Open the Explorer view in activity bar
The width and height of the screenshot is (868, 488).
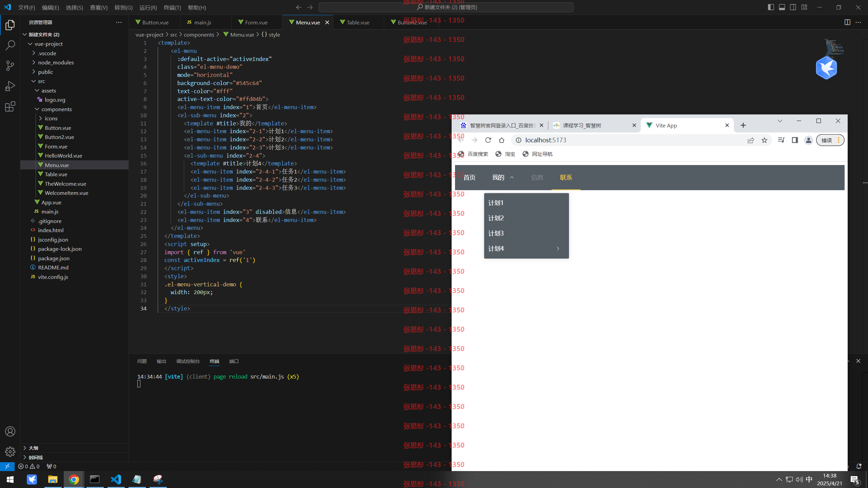(10, 25)
